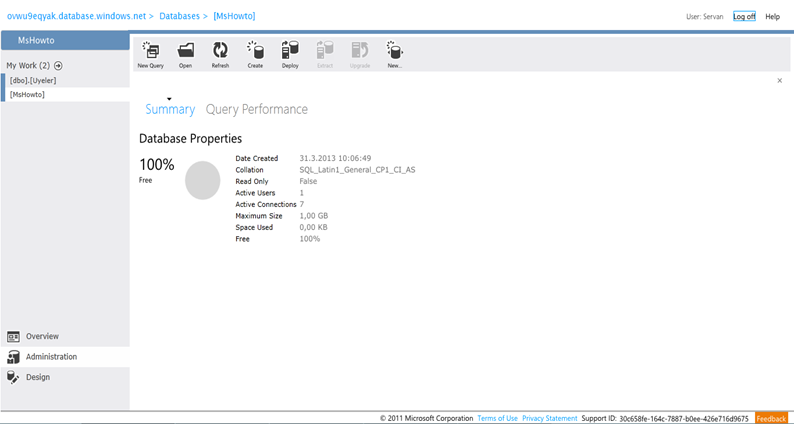Switch to the Summary tab
The image size is (794, 424).
tap(170, 109)
